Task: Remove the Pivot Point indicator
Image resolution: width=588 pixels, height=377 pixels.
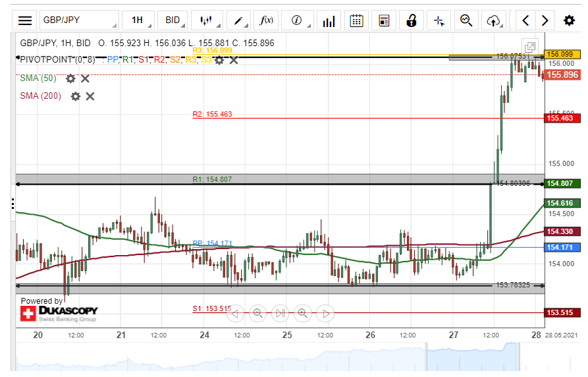Action: 232,60
